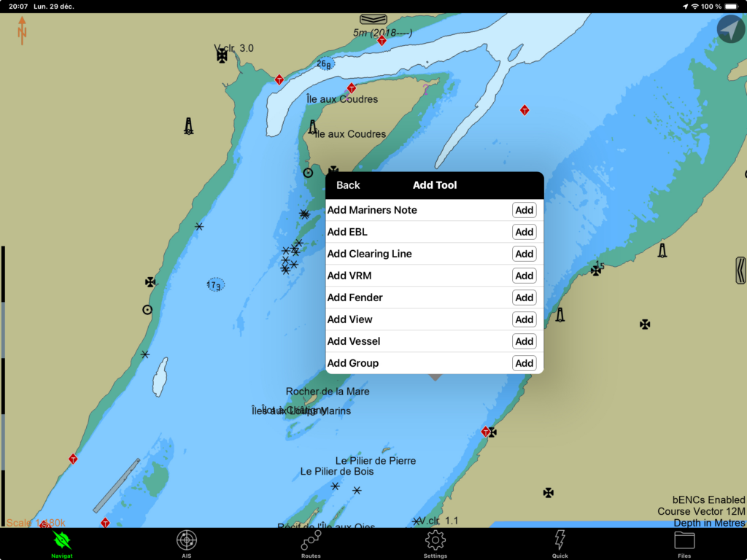Tap the location arrow compass button
Image resolution: width=747 pixels, height=560 pixels.
(x=730, y=29)
